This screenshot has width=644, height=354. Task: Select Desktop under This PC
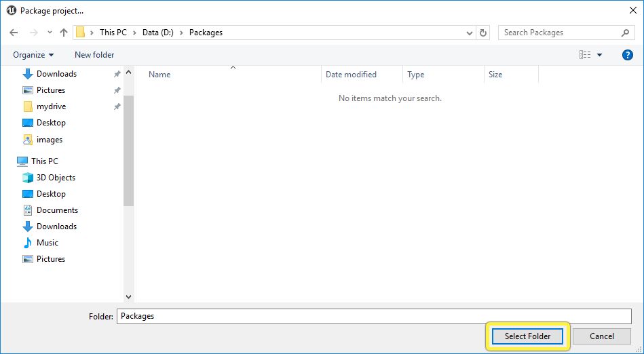click(51, 194)
